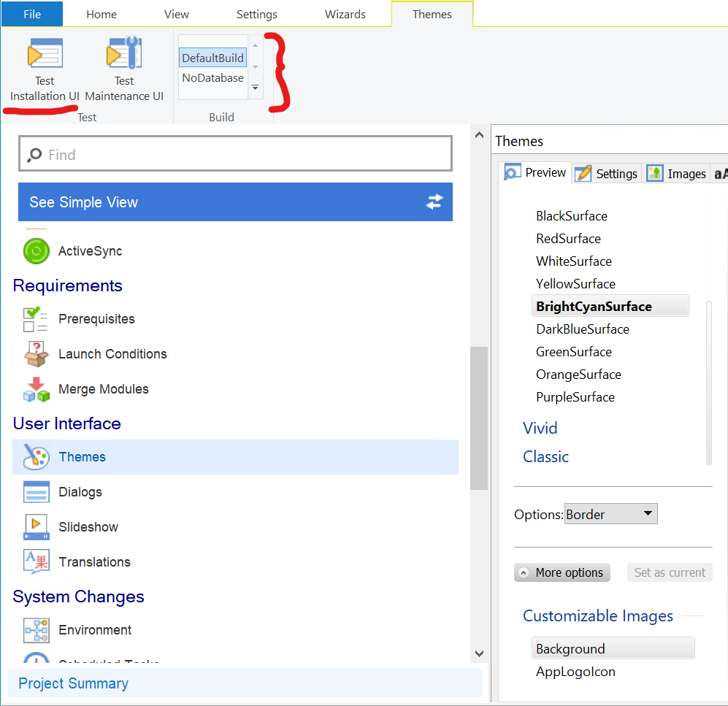Open the Dialogs page icon
This screenshot has width=728, height=706.
[x=36, y=492]
